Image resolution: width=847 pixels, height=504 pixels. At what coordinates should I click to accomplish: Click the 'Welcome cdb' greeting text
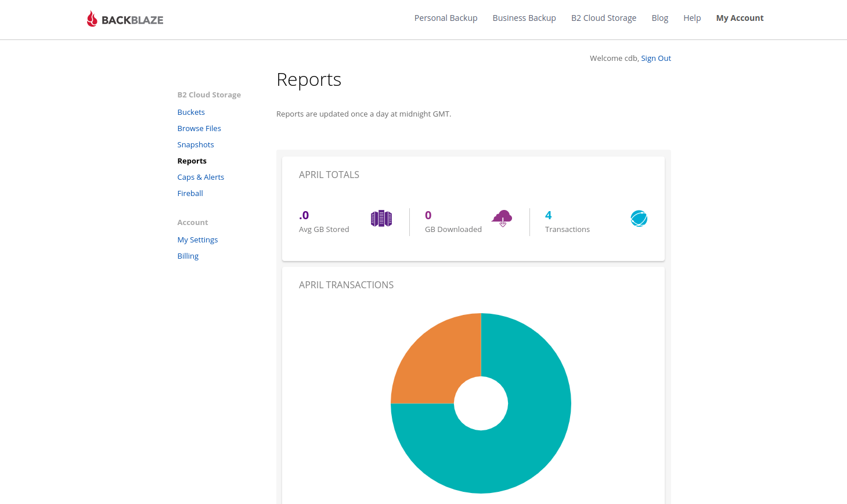tap(614, 58)
